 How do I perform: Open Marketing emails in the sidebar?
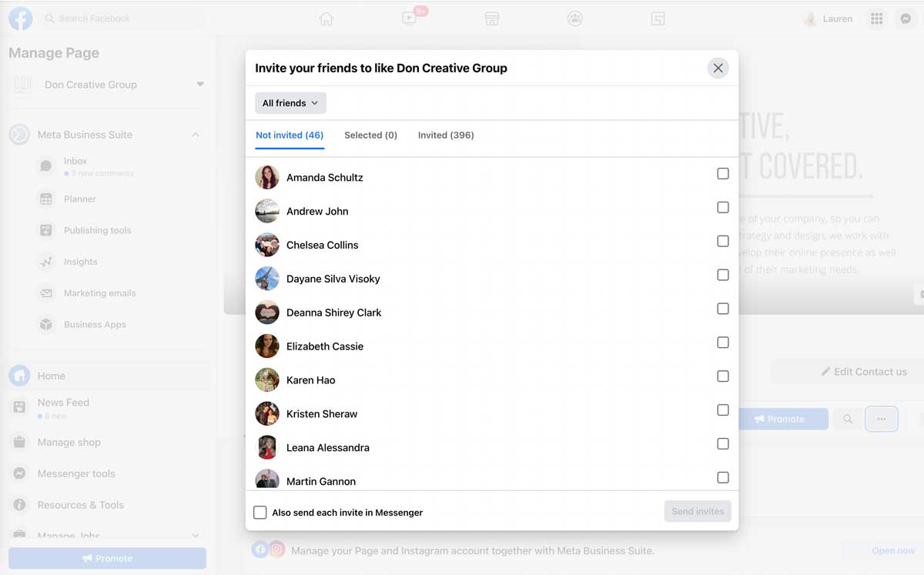[100, 293]
